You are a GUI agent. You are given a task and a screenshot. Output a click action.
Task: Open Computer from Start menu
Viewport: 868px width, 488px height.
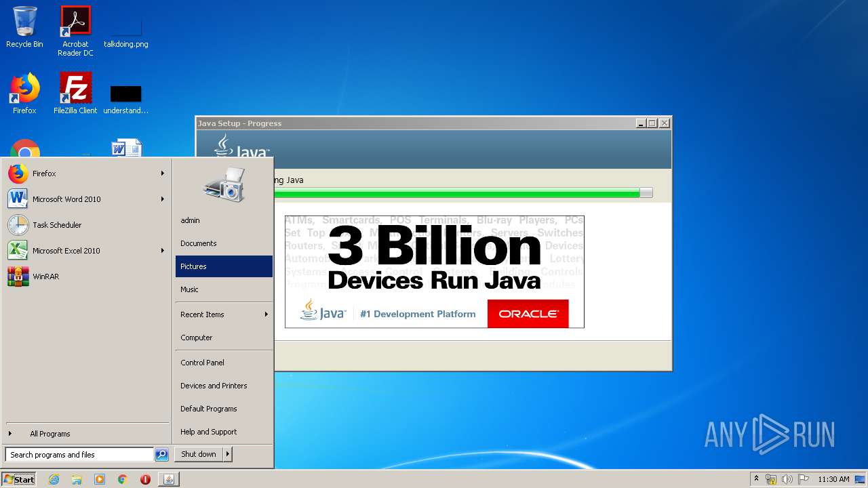[x=224, y=338]
